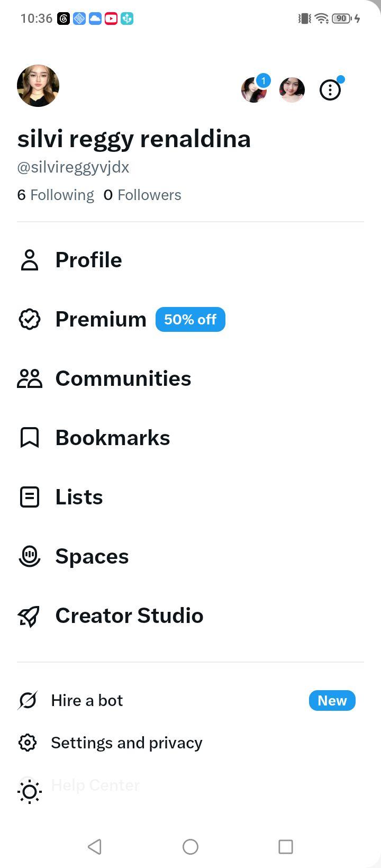Open the Communities menu item

point(190,378)
